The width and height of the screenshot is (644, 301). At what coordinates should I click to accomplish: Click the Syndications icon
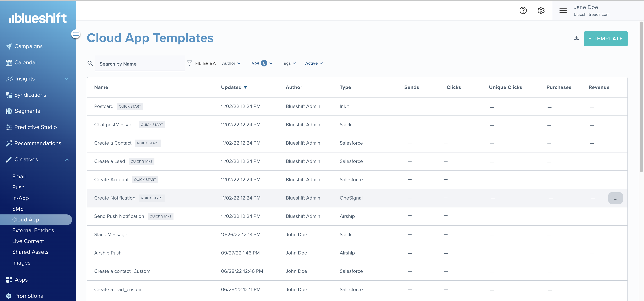click(x=9, y=95)
